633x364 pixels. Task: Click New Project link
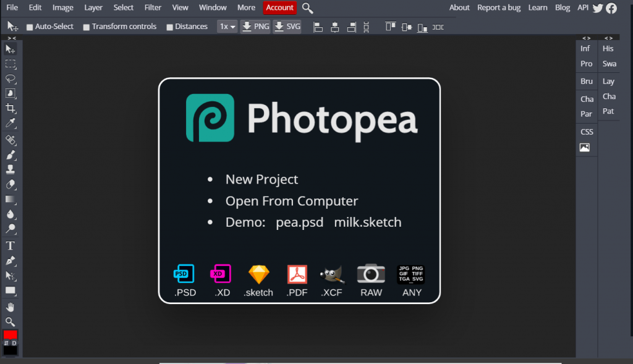click(x=261, y=179)
